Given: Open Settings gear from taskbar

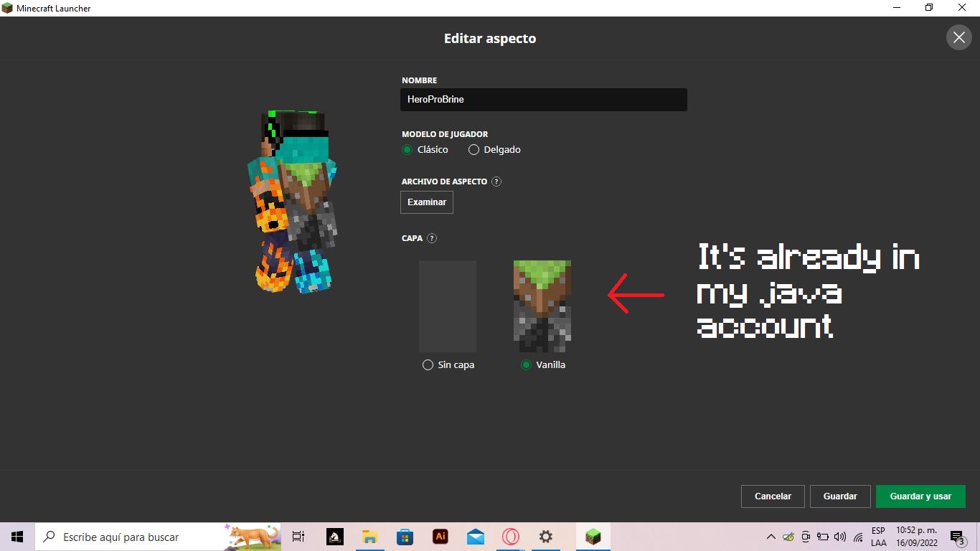Looking at the screenshot, I should tap(546, 537).
